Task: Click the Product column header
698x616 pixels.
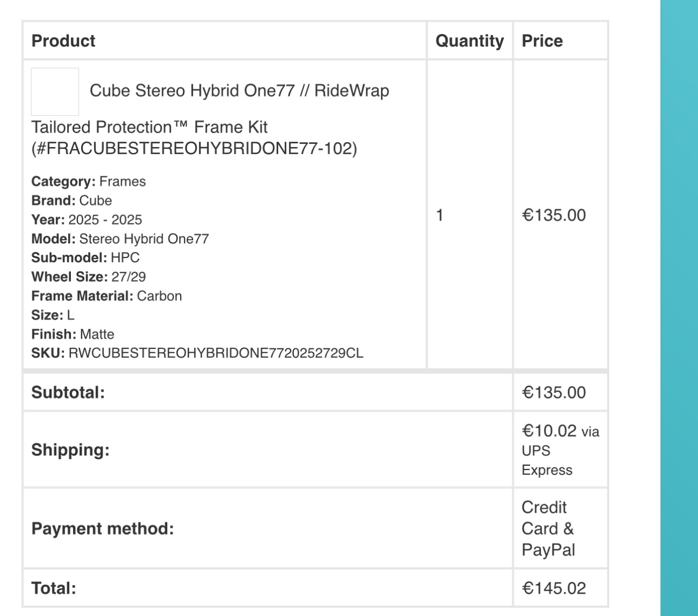Action: (63, 41)
